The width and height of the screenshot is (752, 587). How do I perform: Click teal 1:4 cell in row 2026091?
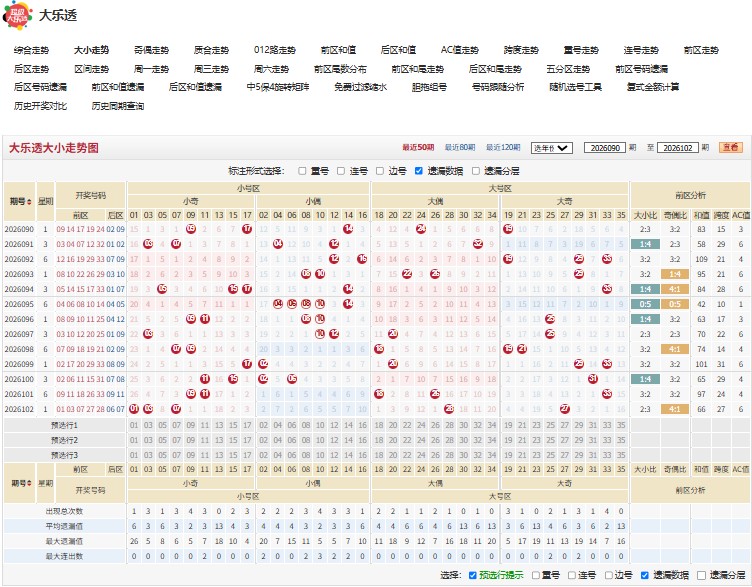click(645, 244)
